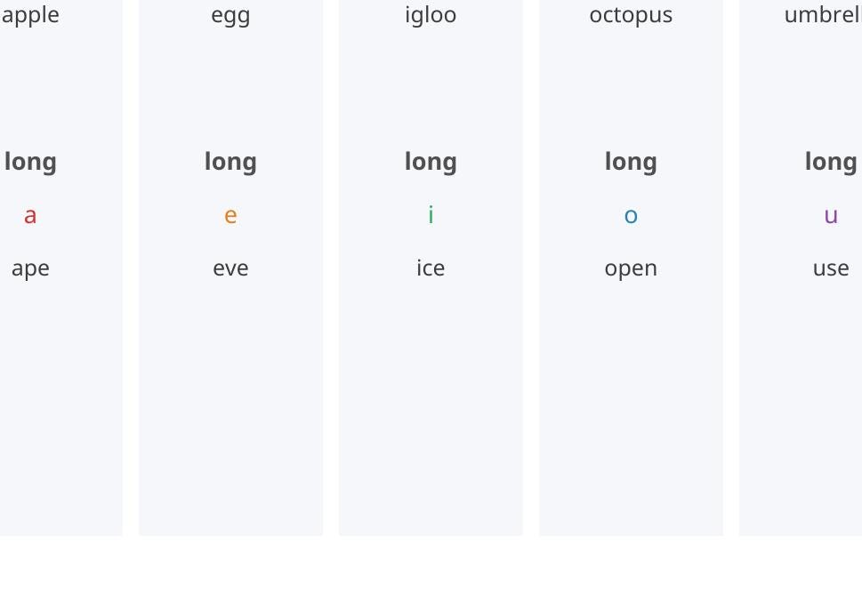
Task: Click the bold long above letter e
Action: (230, 162)
